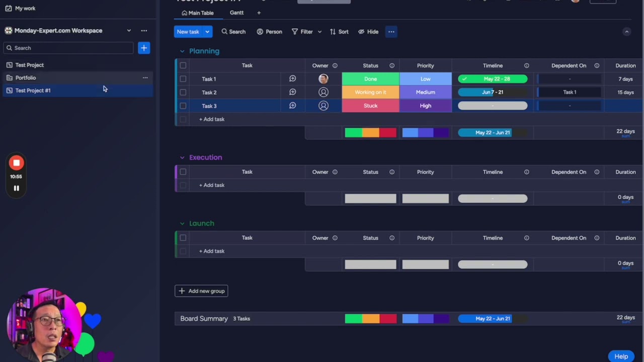Check the Task 3 checkbox
The image size is (644, 362).
[x=183, y=106]
